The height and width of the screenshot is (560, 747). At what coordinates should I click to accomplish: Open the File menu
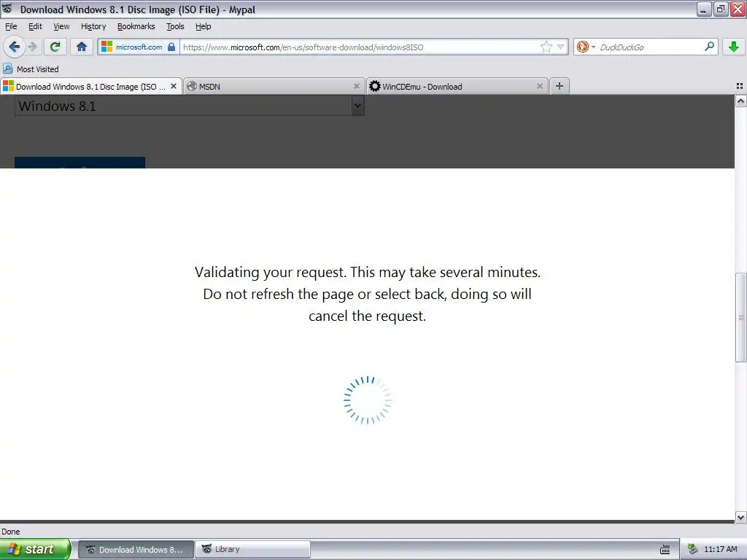click(x=11, y=26)
